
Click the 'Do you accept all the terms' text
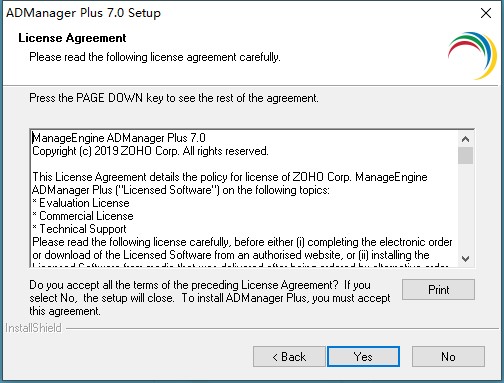pyautogui.click(x=200, y=285)
